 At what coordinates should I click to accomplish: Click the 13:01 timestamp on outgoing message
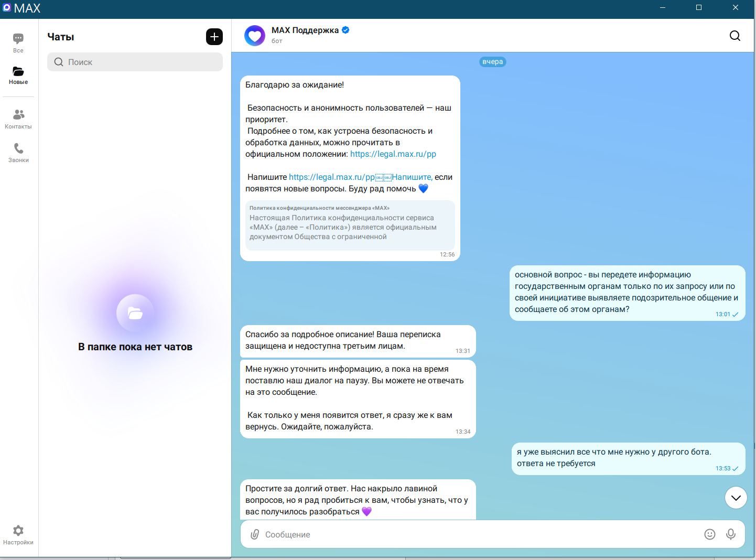pos(723,315)
